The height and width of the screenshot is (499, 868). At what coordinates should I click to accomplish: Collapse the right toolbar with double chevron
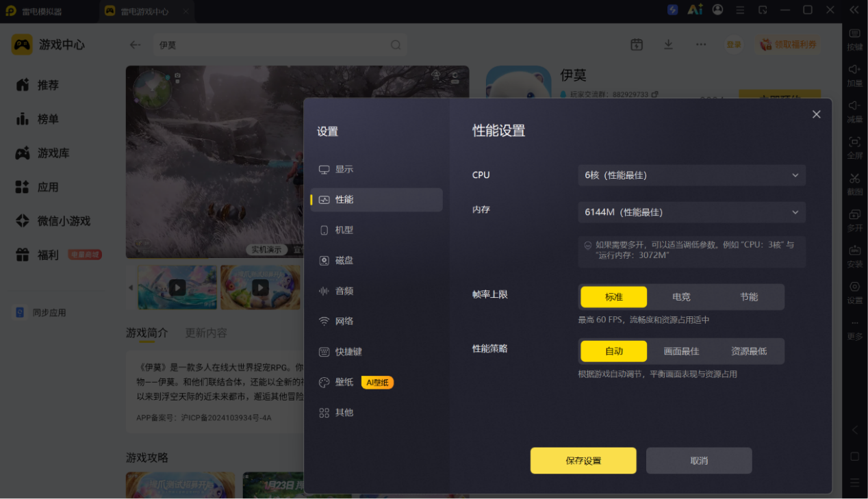(x=854, y=10)
